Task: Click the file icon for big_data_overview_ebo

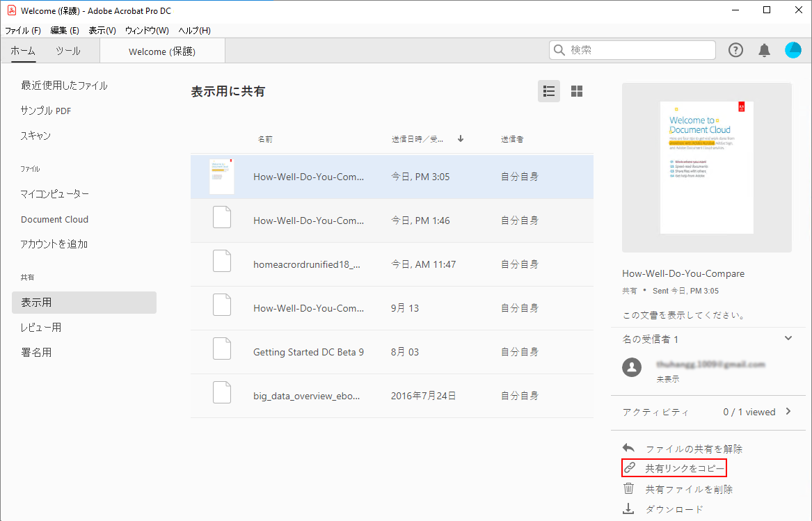Action: (222, 392)
